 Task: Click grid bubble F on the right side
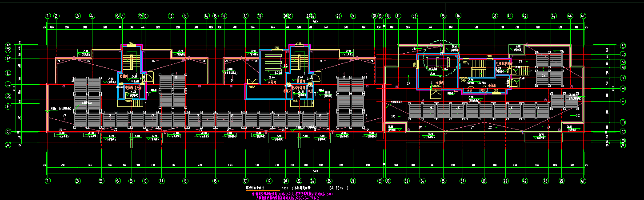coord(623,101)
